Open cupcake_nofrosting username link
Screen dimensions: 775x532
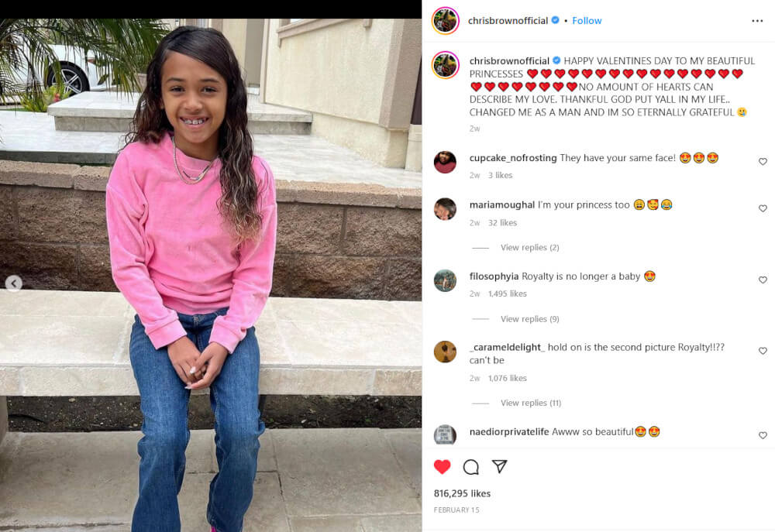[x=513, y=158]
